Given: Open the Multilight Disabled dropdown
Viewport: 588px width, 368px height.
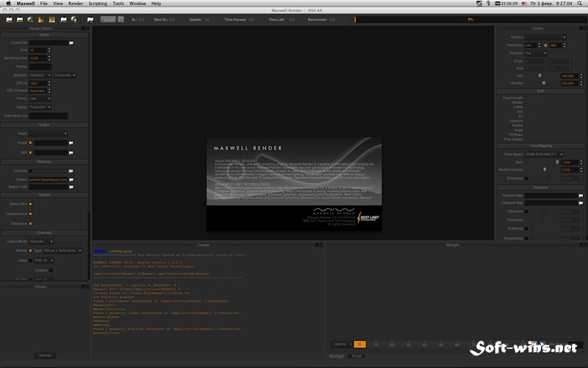Looking at the screenshot, I should (x=40, y=76).
